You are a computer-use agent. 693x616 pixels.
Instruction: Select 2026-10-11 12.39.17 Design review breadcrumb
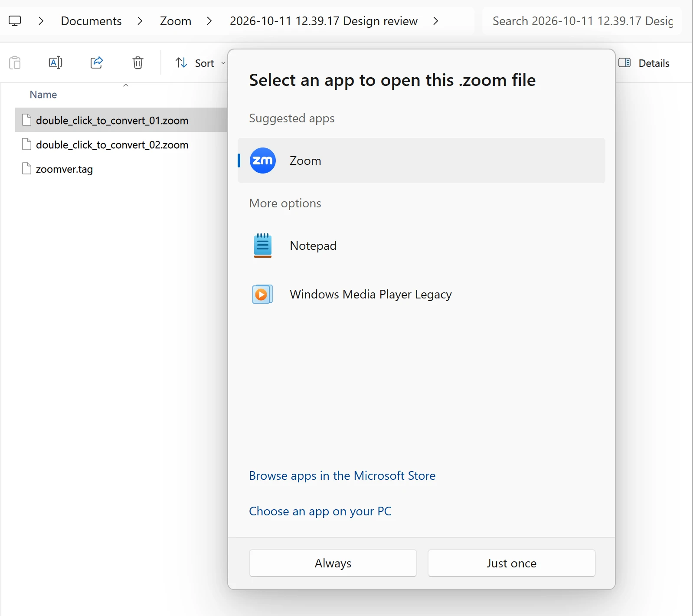click(324, 21)
